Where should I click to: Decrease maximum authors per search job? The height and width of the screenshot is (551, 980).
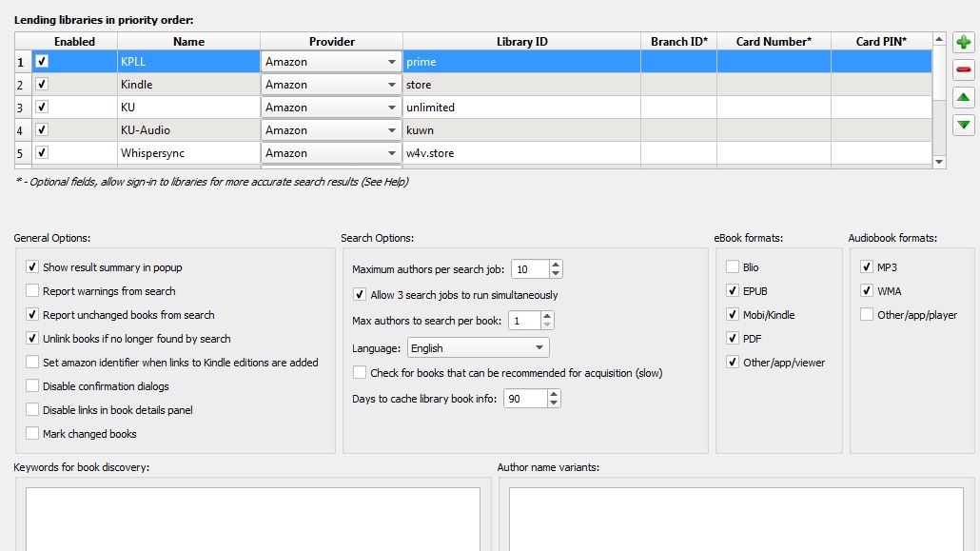coord(556,273)
